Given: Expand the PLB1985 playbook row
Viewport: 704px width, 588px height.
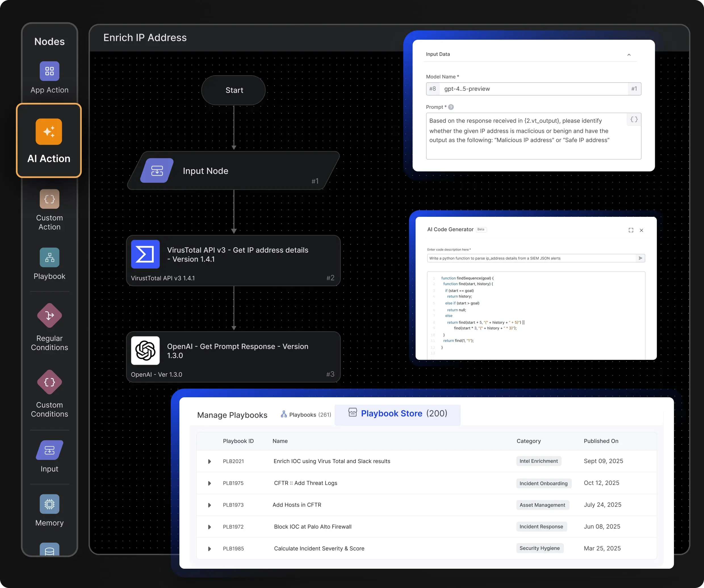Looking at the screenshot, I should point(210,549).
